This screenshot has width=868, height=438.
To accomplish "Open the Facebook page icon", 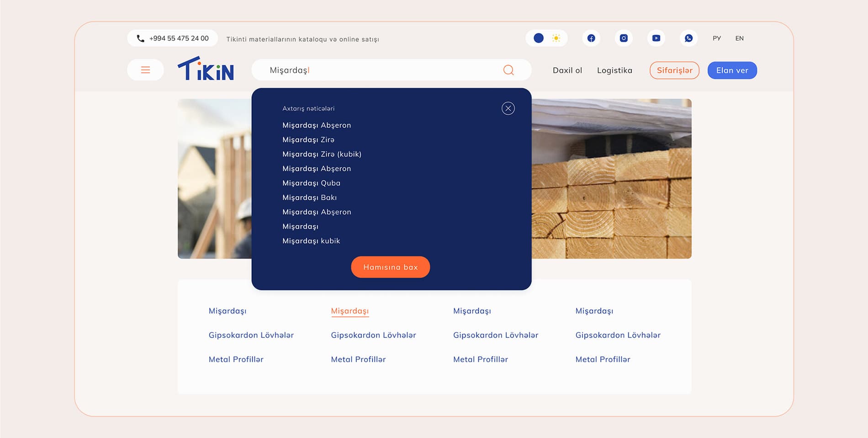I will tap(591, 38).
